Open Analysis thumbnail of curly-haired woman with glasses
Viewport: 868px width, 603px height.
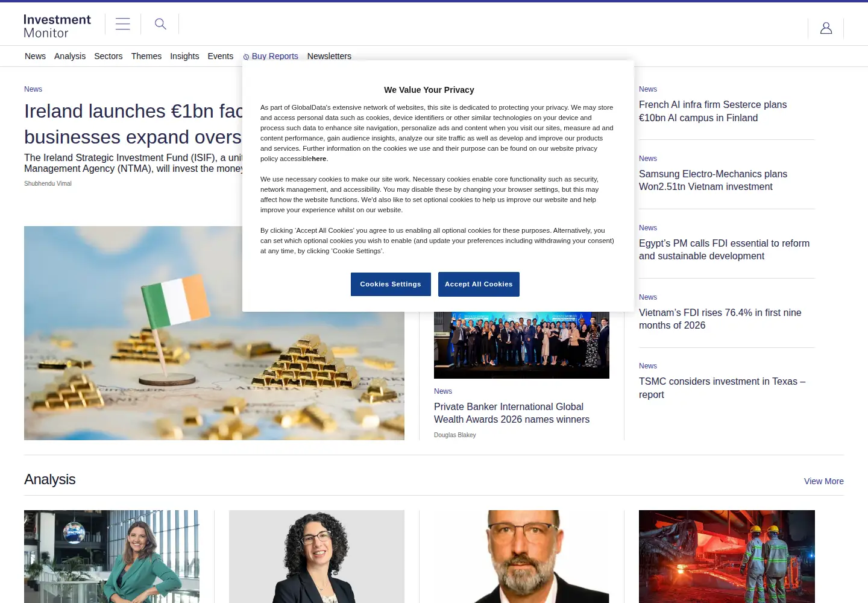pos(316,557)
